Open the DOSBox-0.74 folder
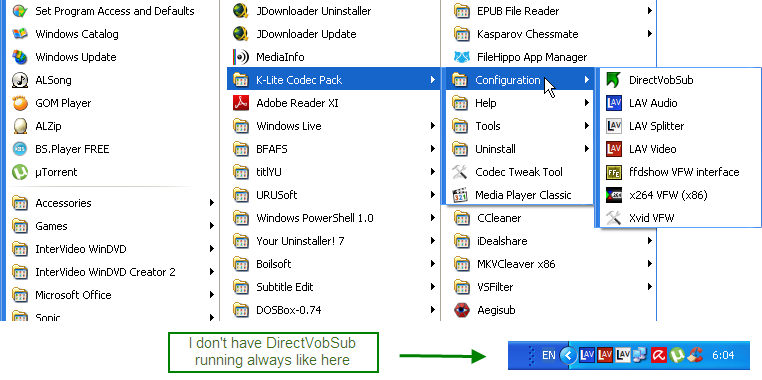Viewport: 762px width, 380px height. click(333, 310)
